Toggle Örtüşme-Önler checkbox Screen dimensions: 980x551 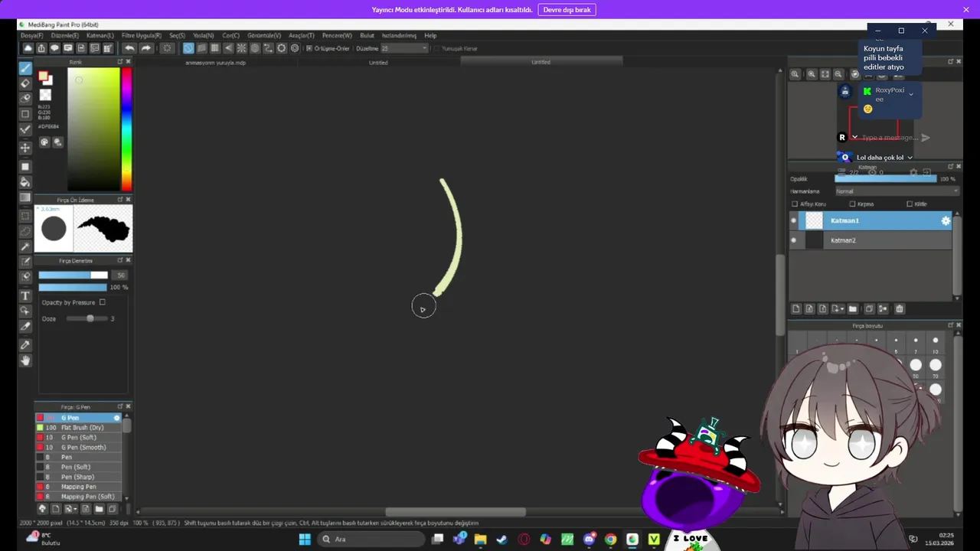tap(309, 48)
